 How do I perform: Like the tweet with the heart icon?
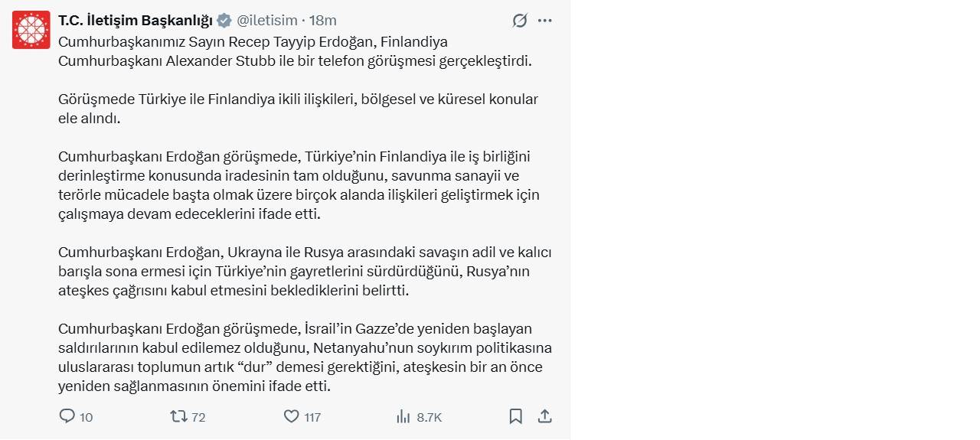291,416
